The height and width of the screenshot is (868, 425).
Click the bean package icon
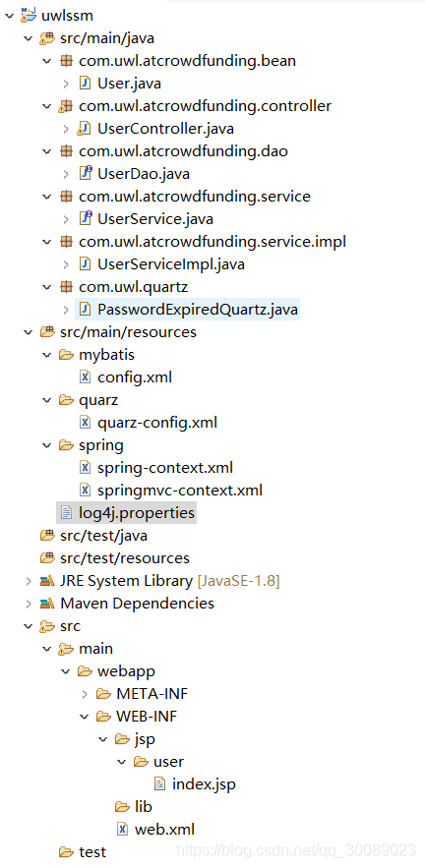(x=66, y=61)
